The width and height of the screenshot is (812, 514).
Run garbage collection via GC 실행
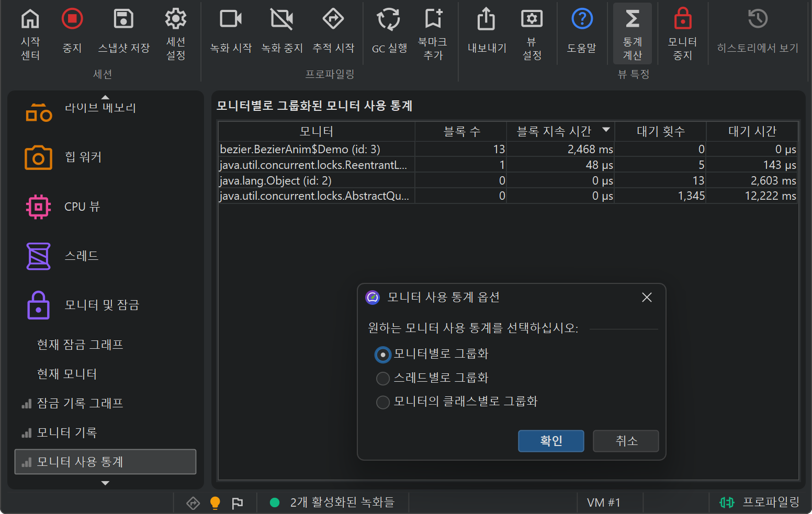[389, 19]
